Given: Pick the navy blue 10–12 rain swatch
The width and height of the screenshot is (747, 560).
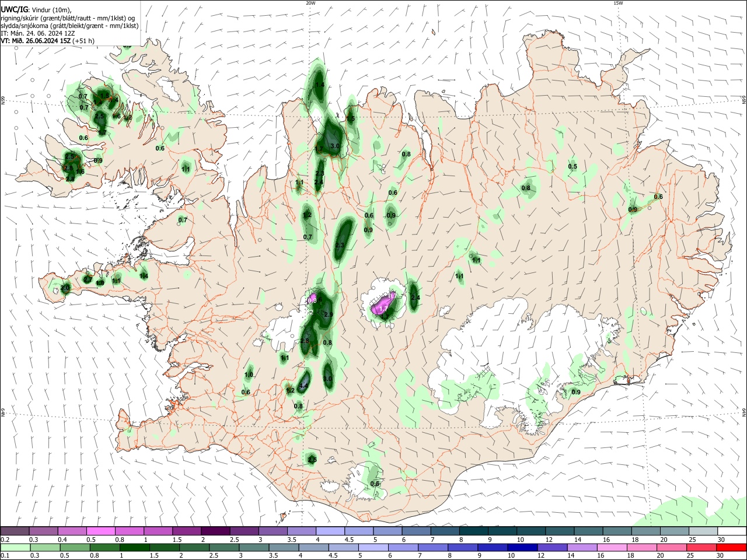Looking at the screenshot, I should click(x=522, y=547).
